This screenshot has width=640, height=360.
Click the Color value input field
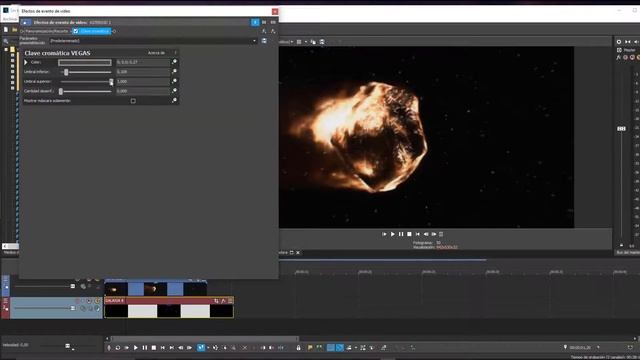click(143, 62)
